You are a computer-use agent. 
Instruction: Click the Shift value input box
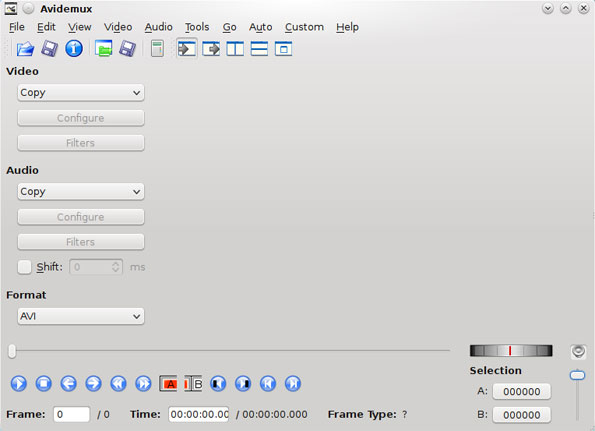tap(96, 267)
